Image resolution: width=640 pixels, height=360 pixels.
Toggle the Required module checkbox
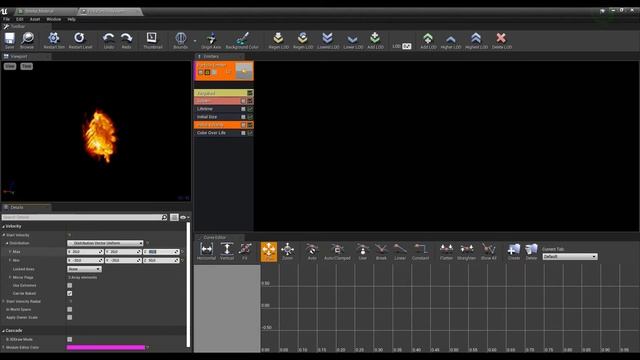coord(250,93)
